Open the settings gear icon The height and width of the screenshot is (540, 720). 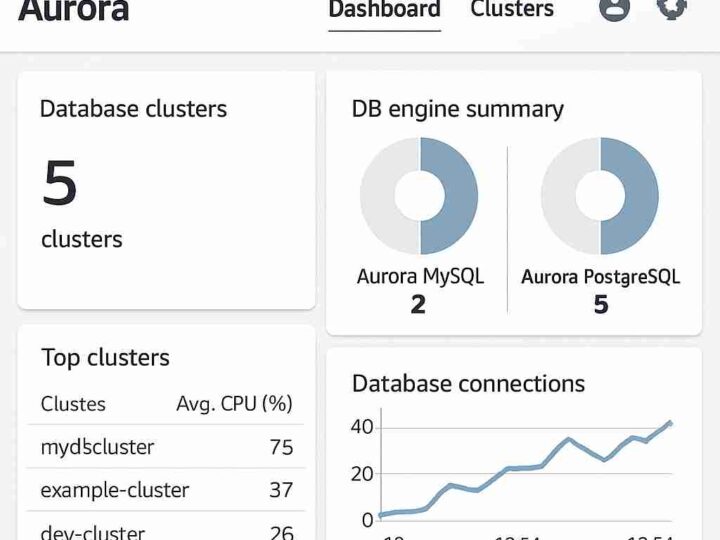tap(671, 8)
